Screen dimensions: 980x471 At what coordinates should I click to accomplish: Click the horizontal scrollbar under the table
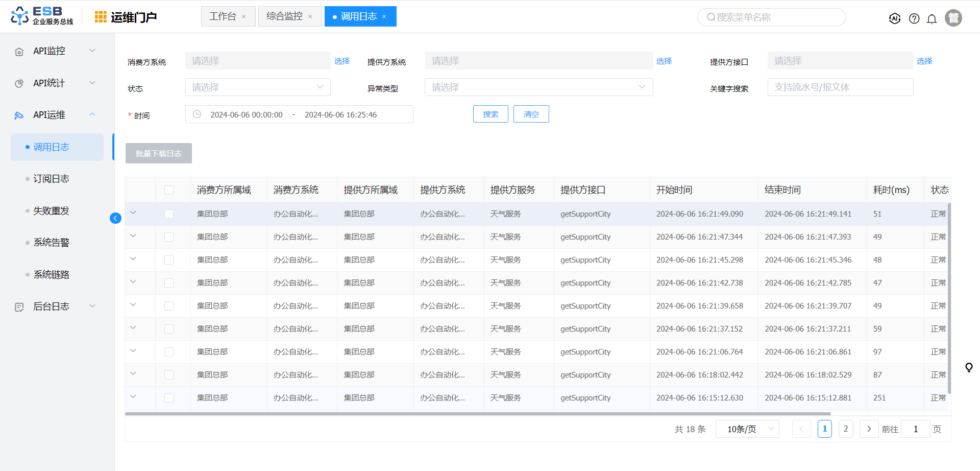[477, 414]
